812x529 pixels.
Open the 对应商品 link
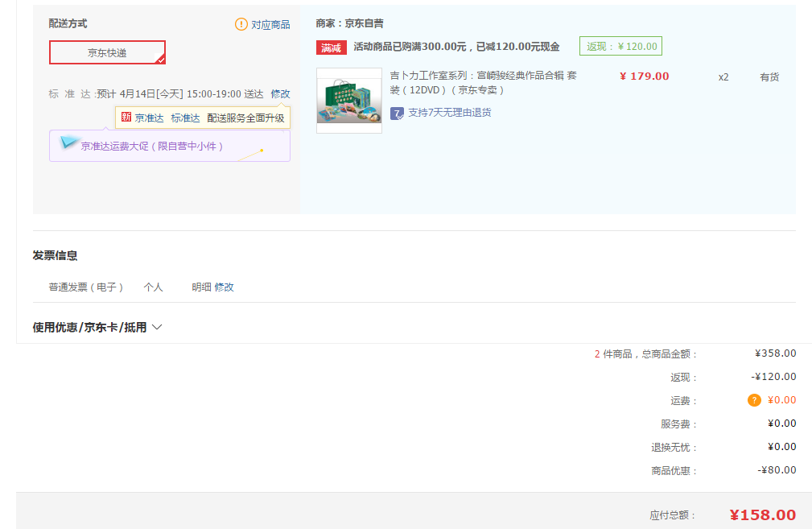(270, 24)
